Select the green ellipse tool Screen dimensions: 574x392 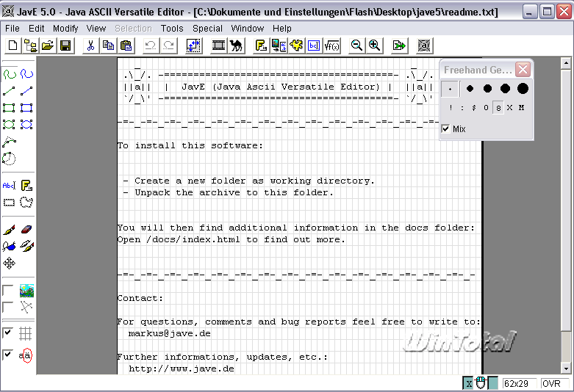(10, 125)
